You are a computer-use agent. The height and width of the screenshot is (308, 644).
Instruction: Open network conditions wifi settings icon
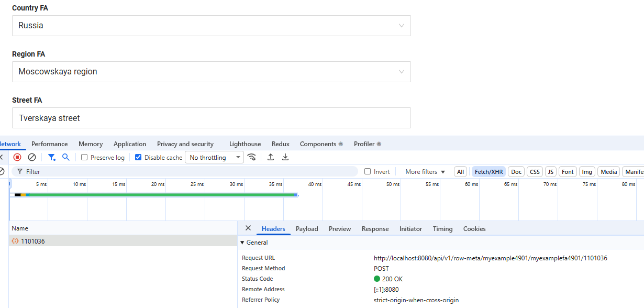(x=252, y=157)
